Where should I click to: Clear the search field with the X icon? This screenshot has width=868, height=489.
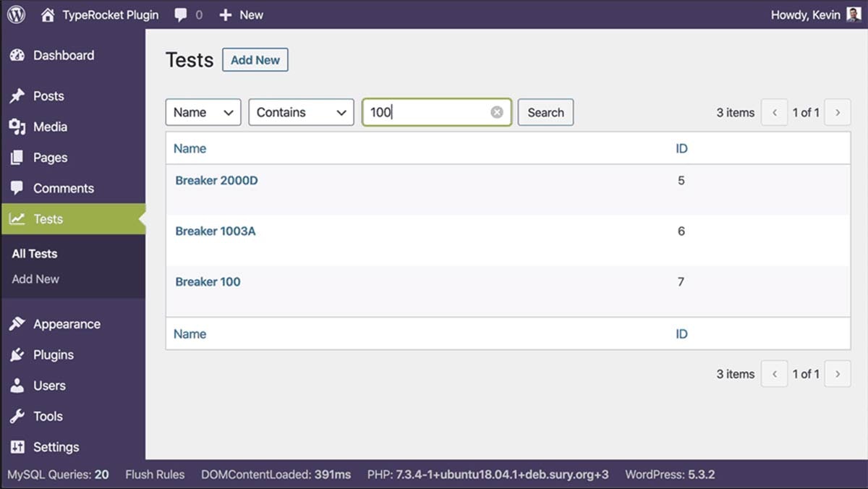[x=497, y=112]
